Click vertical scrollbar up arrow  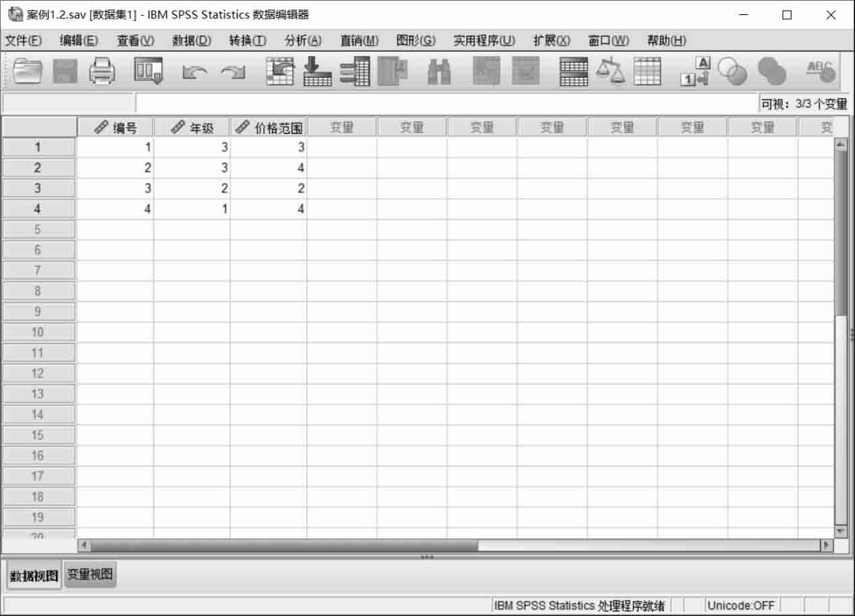[x=840, y=144]
